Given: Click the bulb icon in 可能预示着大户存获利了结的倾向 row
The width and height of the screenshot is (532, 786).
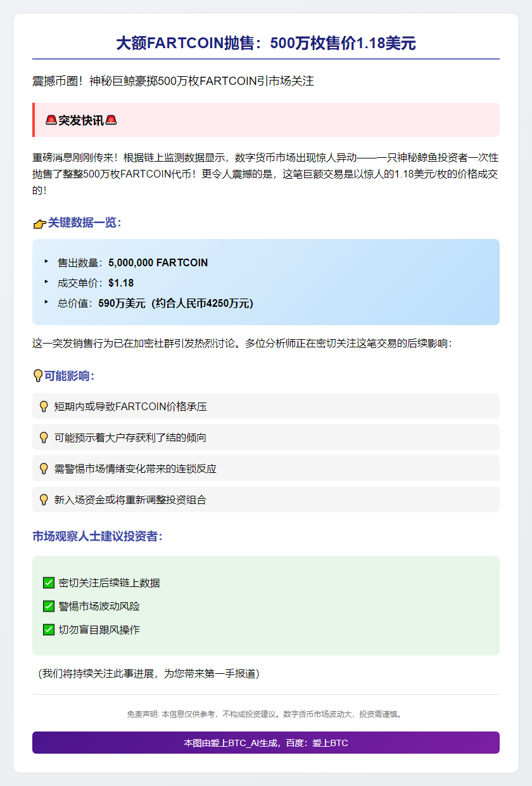Looking at the screenshot, I should click(x=44, y=437).
